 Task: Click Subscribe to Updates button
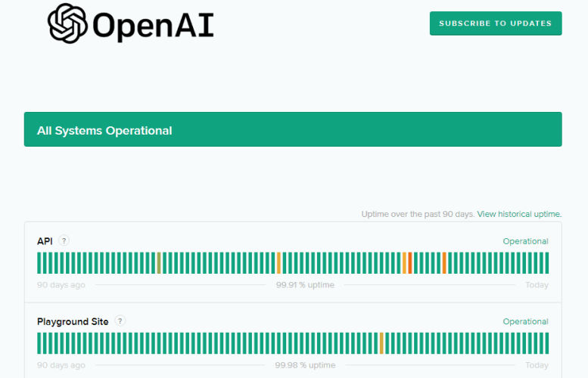click(x=496, y=23)
